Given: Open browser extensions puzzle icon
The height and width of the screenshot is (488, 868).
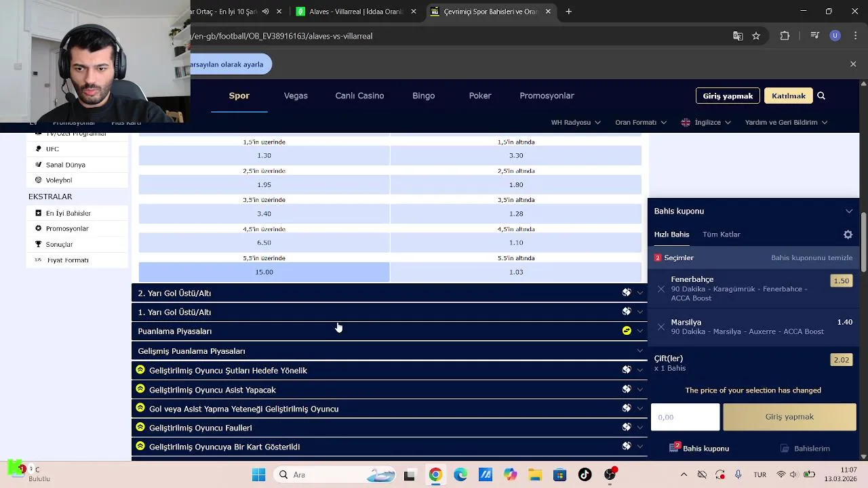Looking at the screenshot, I should [x=785, y=36].
